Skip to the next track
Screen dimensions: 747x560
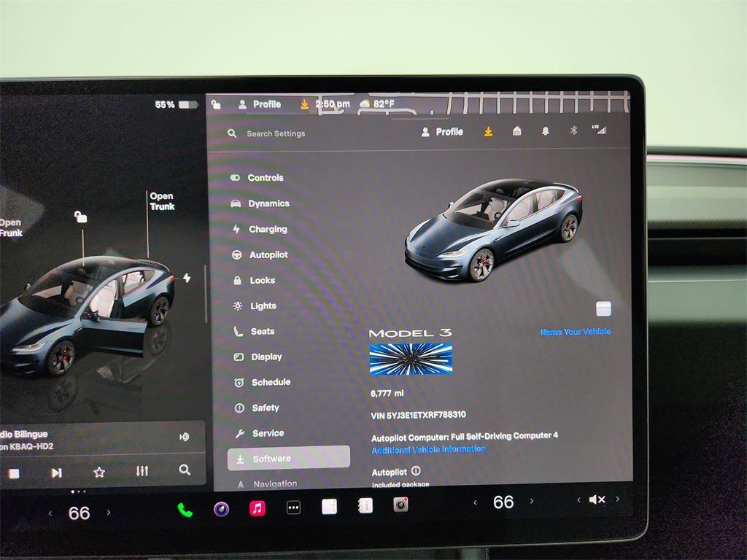(56, 472)
